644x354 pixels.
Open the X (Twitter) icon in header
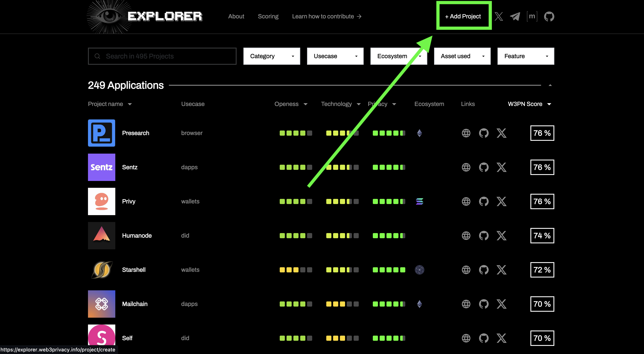tap(499, 16)
